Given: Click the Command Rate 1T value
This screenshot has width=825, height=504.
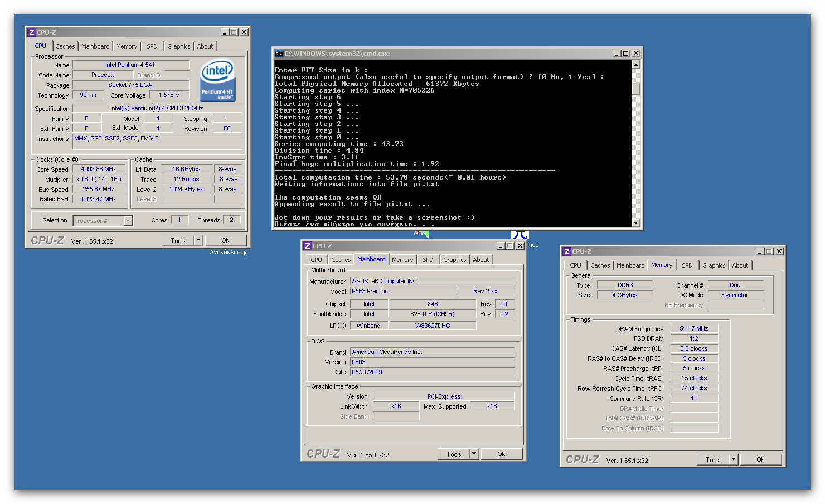Looking at the screenshot, I should (694, 398).
